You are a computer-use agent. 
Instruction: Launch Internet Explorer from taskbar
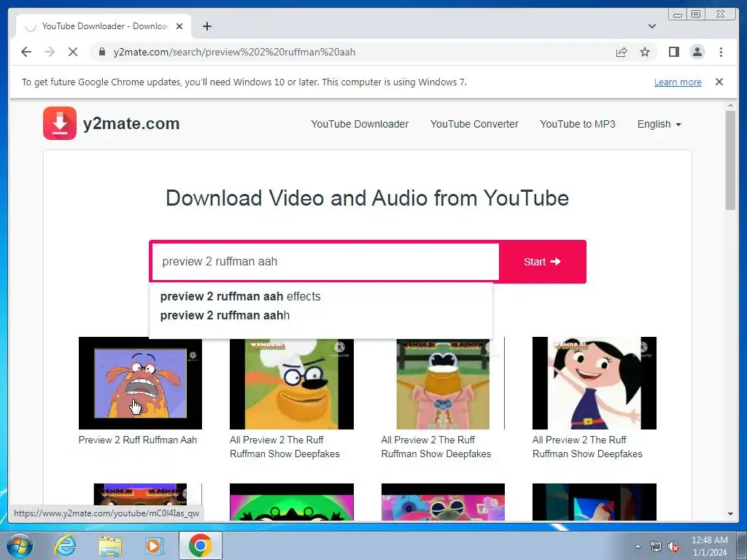pyautogui.click(x=65, y=545)
